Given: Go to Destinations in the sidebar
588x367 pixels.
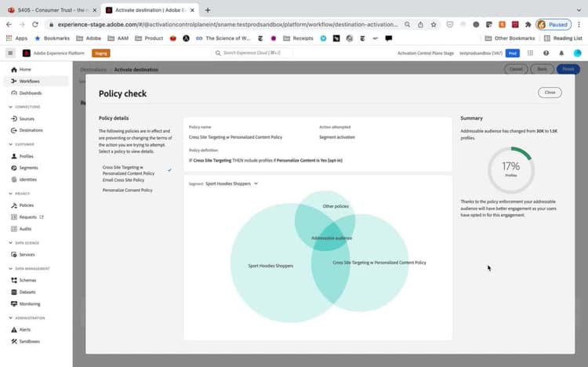Looking at the screenshot, I should point(27,130).
